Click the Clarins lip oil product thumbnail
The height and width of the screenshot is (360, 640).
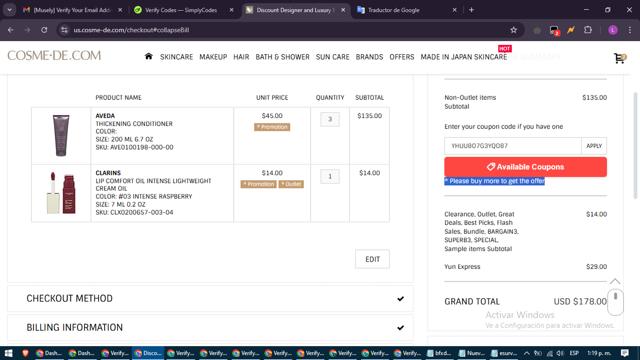pyautogui.click(x=61, y=193)
